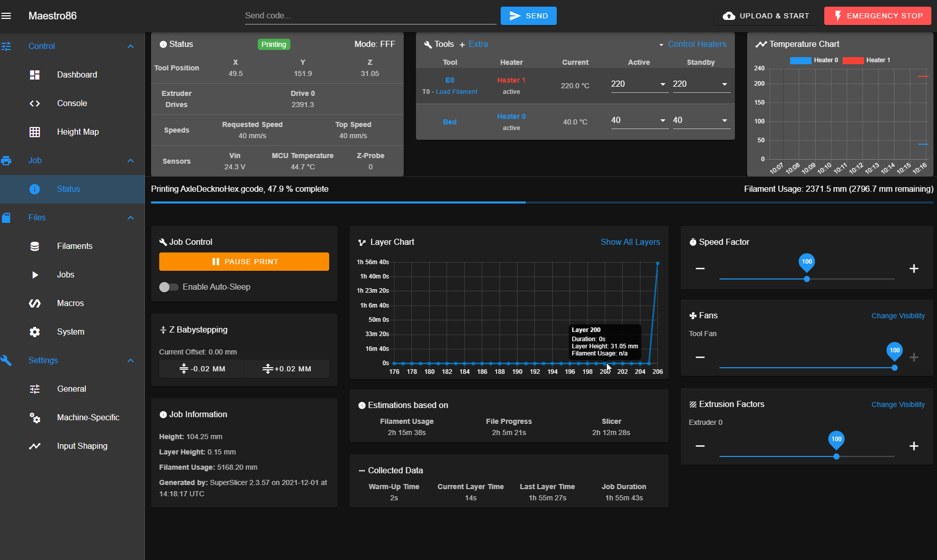The image size is (937, 560).
Task: Click the plus icon beside Extra
Action: point(462,45)
